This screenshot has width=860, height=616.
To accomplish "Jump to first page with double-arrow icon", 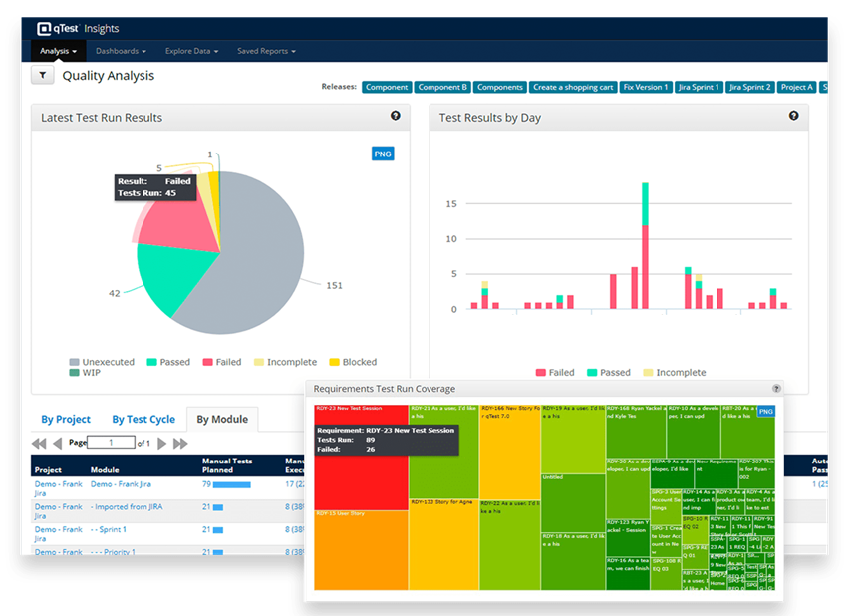I will coord(40,443).
